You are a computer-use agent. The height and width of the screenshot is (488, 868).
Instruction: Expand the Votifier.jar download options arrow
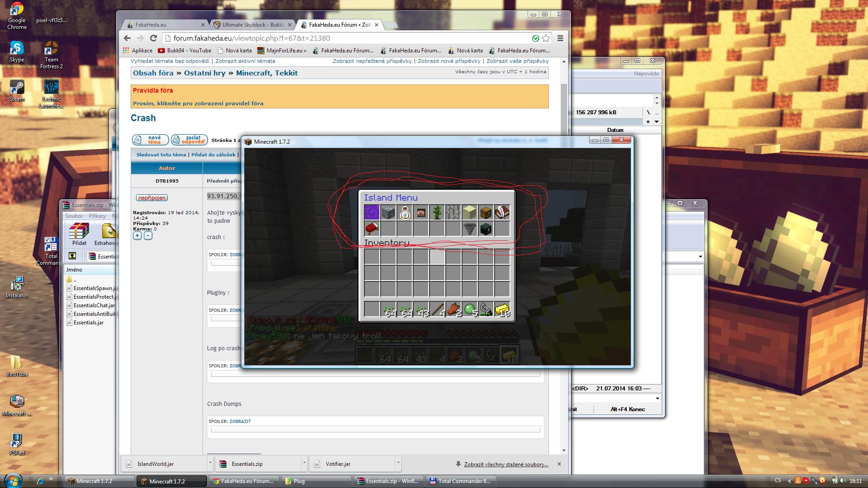click(398, 464)
